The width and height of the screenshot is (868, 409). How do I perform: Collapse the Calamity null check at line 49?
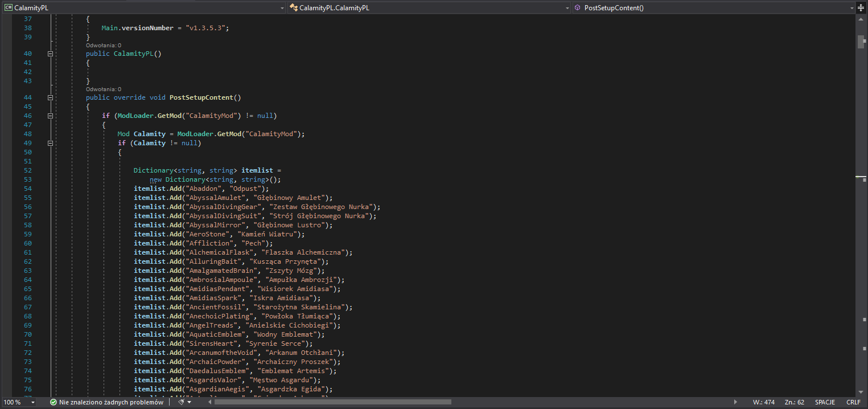(51, 143)
